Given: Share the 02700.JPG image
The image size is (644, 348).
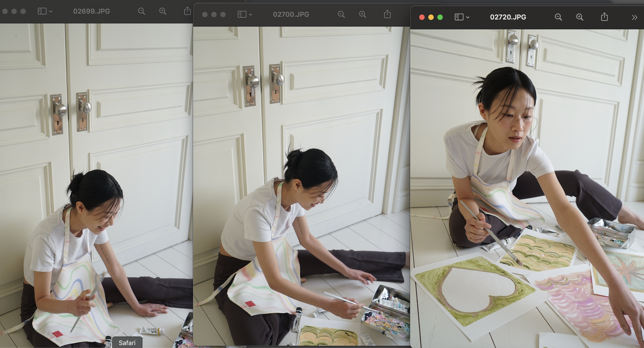Looking at the screenshot, I should 387,14.
